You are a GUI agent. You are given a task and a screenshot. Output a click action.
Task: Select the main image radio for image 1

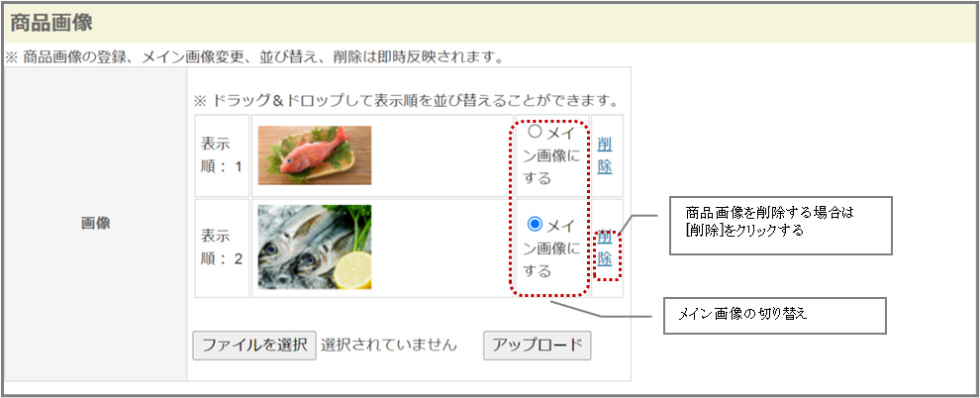535,132
